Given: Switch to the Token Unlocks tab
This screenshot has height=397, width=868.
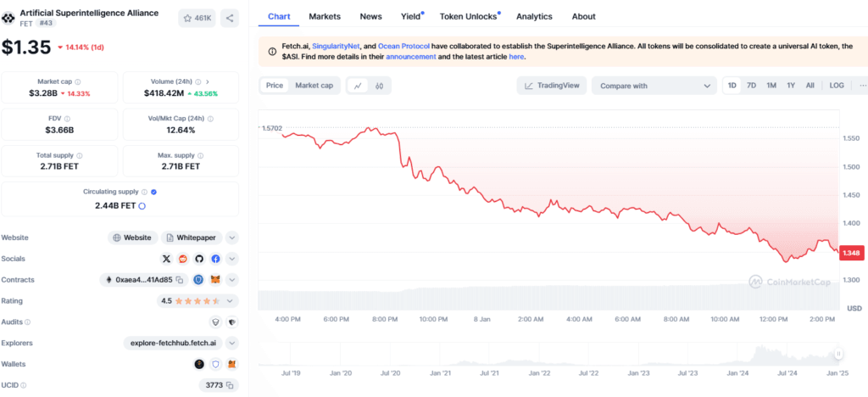Looking at the screenshot, I should (x=470, y=17).
